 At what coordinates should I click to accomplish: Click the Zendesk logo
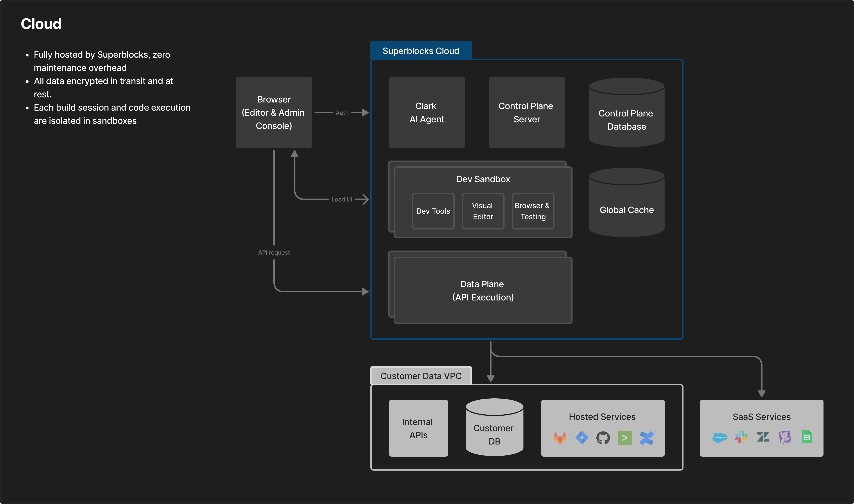pos(763,437)
